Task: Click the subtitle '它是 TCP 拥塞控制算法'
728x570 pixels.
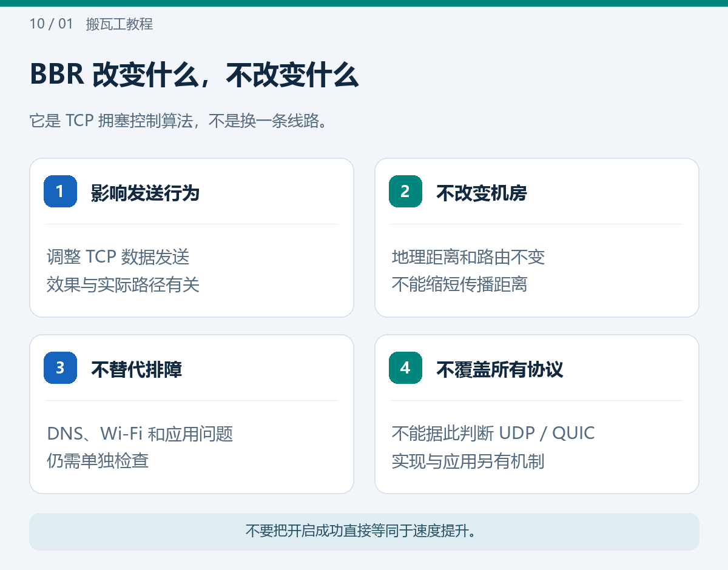Action: pyautogui.click(x=112, y=121)
